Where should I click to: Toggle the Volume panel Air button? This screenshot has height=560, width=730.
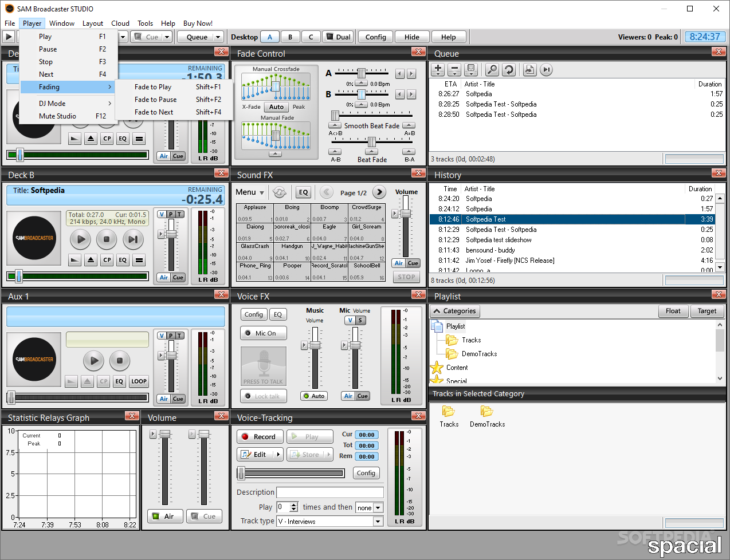164,516
